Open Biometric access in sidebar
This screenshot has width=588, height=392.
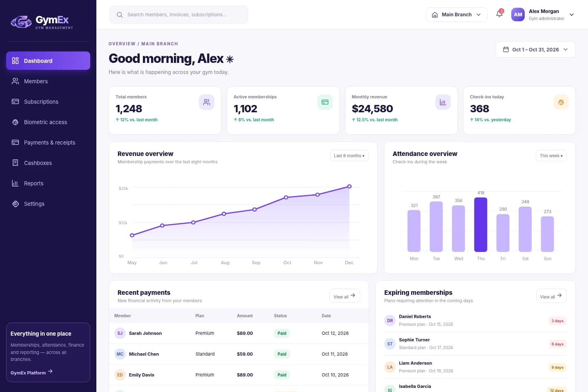point(48,122)
